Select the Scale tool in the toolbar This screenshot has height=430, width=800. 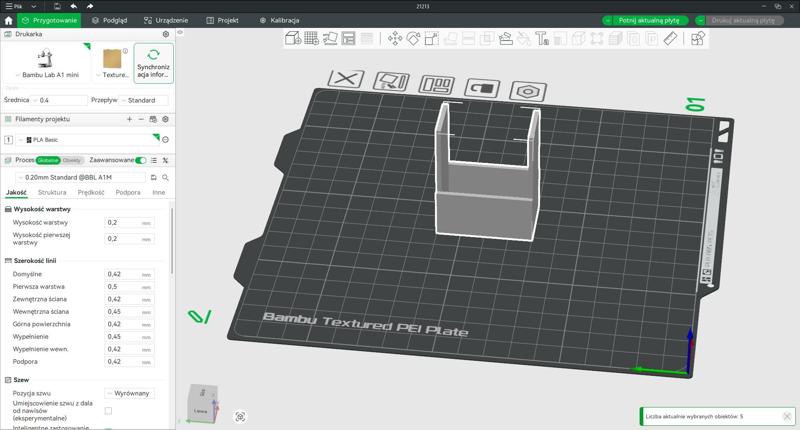coord(431,38)
